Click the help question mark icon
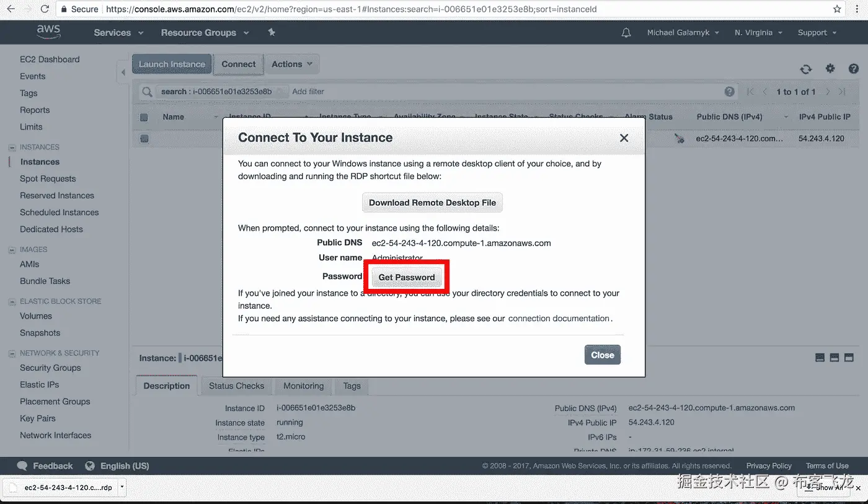 pos(853,69)
